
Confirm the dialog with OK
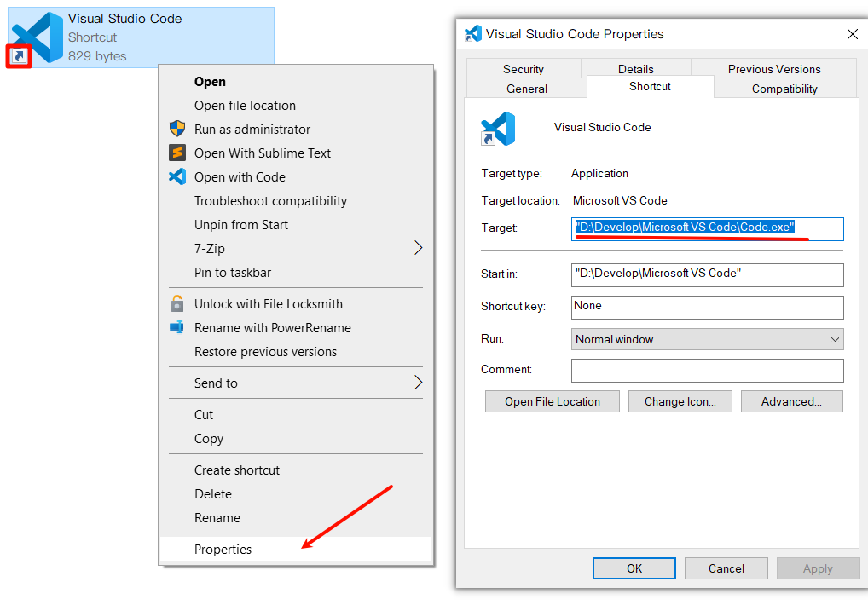pos(634,568)
